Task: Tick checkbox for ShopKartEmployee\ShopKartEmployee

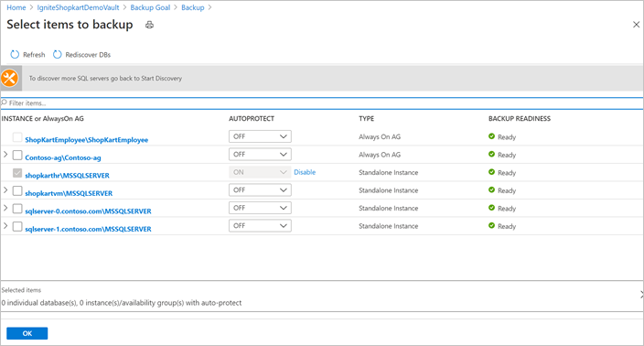Action: coord(17,137)
